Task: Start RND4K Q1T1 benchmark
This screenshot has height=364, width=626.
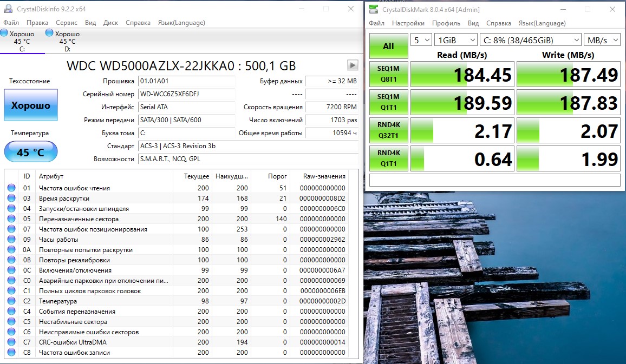Action: pos(388,158)
